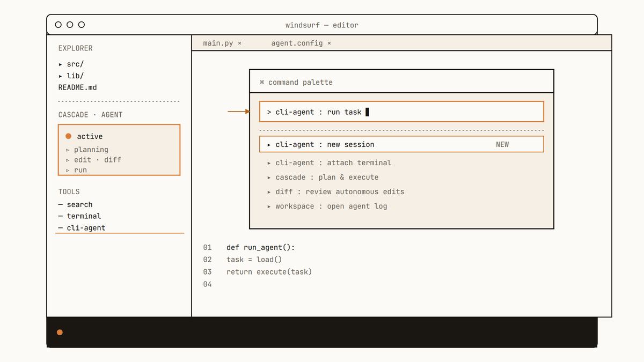
Task: Click the second window control circle
Action: pos(70,25)
